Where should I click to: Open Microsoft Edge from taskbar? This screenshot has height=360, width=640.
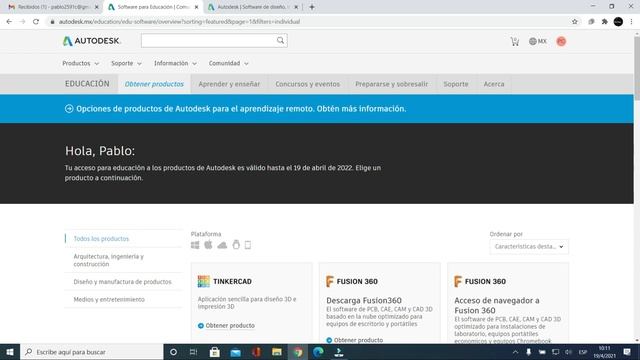318,352
